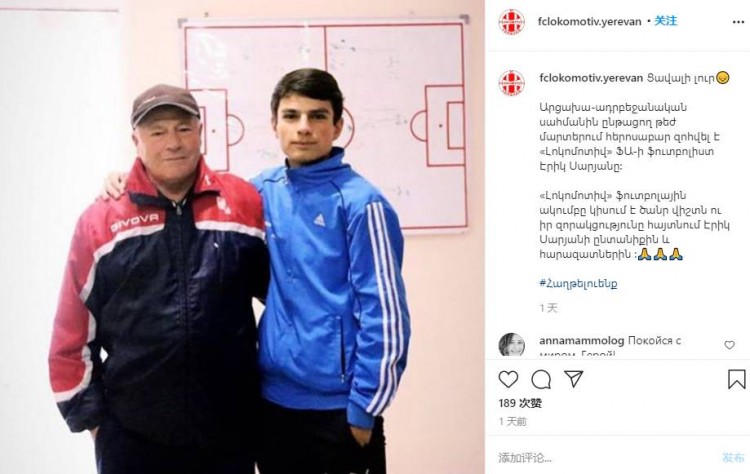This screenshot has height=474, width=750.
Task: Like the post with the heart icon
Action: [508, 379]
